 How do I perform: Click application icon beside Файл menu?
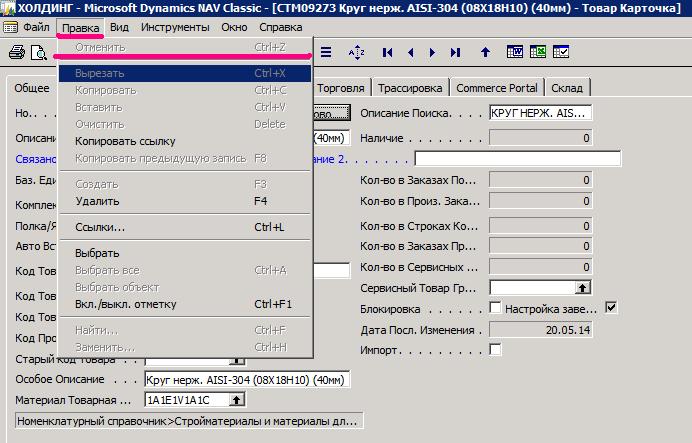click(x=10, y=27)
